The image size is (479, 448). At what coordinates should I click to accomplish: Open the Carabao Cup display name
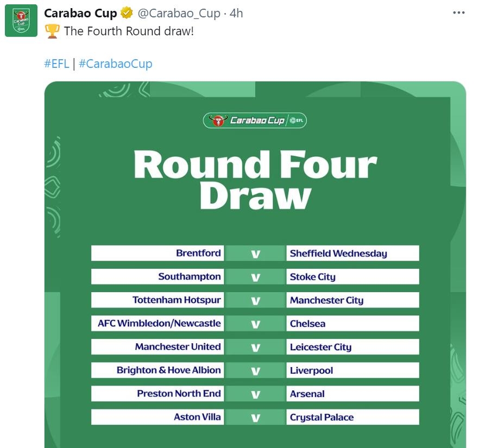(80, 13)
